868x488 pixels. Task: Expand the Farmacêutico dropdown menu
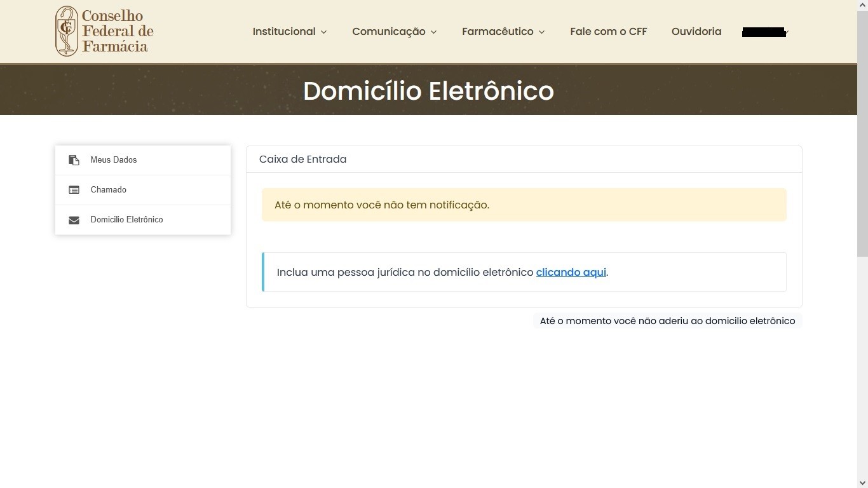point(503,32)
